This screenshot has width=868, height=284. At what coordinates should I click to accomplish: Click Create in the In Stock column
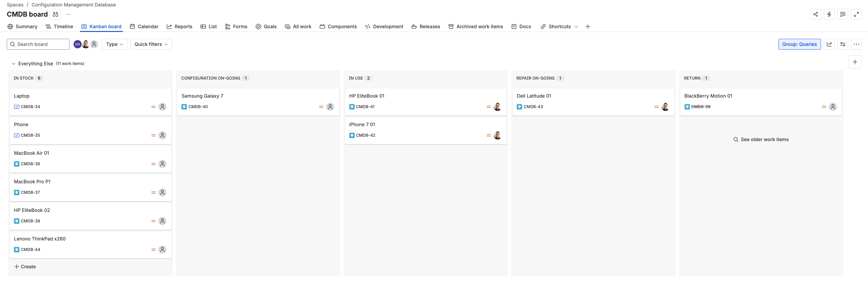[x=25, y=267]
